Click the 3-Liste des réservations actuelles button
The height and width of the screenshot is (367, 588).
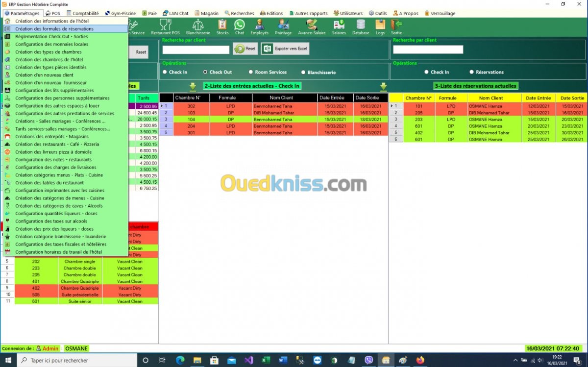pyautogui.click(x=476, y=86)
